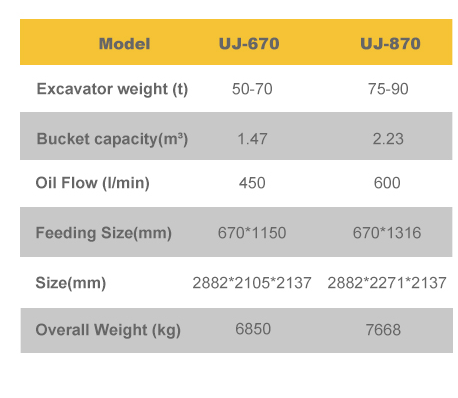458x398 pixels.
Task: Select the UJ-870 column header
Action: click(x=390, y=44)
